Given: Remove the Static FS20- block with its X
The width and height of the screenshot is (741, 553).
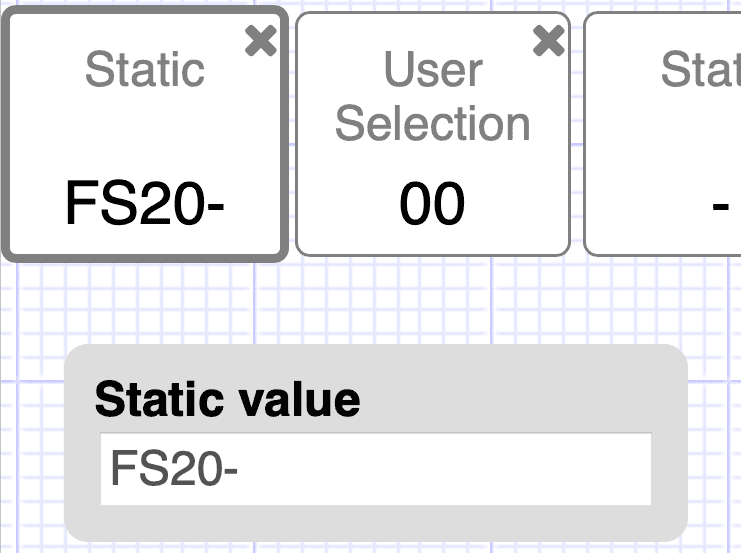Looking at the screenshot, I should [x=260, y=41].
